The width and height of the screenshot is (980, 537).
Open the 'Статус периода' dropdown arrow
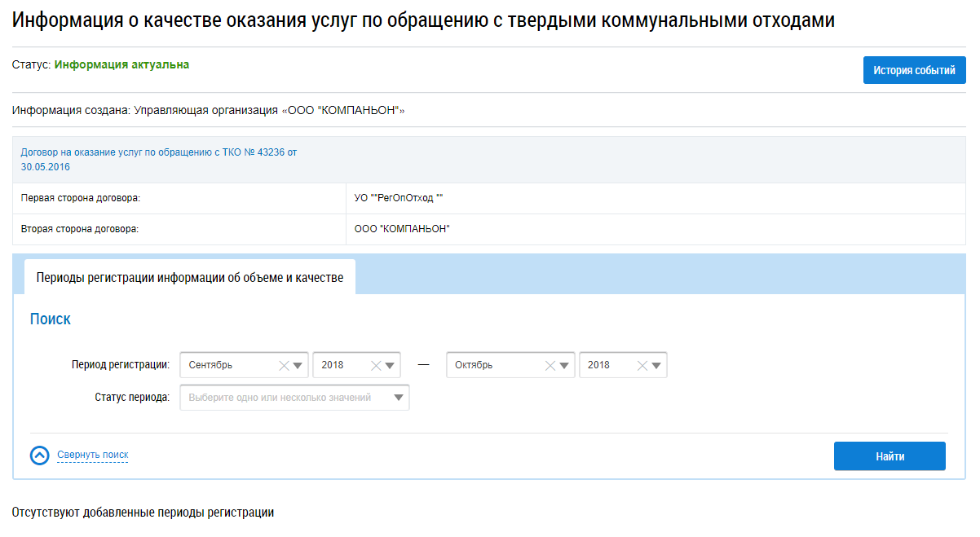click(399, 398)
